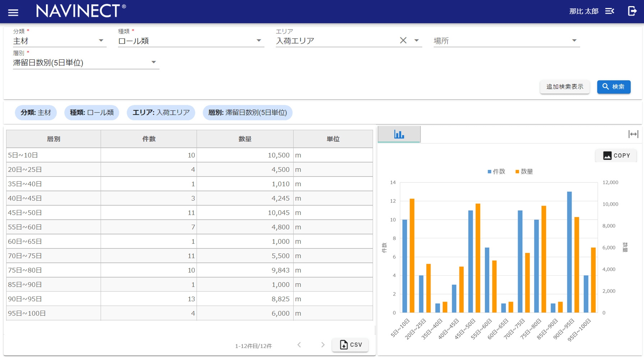This screenshot has height=357, width=644.
Task: Open the 分類 dropdown
Action: pos(59,41)
